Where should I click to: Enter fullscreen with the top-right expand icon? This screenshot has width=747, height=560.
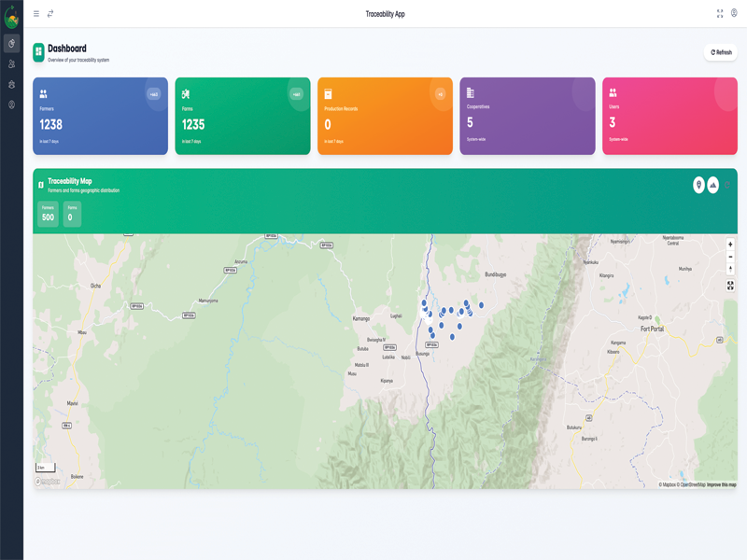coord(720,14)
